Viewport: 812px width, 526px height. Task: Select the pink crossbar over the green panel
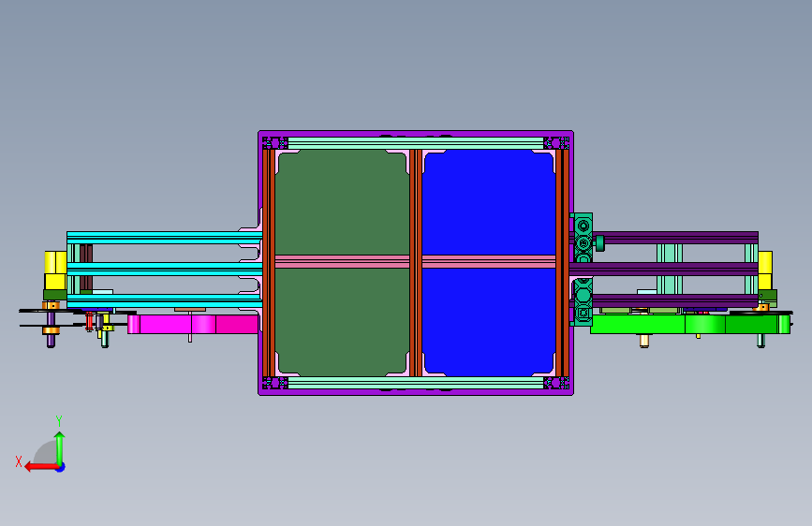[x=342, y=261]
